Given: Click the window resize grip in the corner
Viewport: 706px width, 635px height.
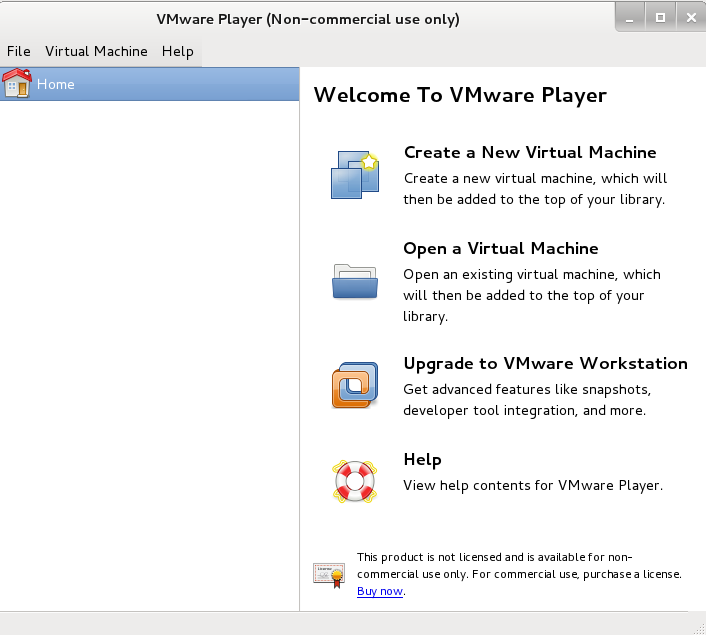Looking at the screenshot, I should [700, 629].
